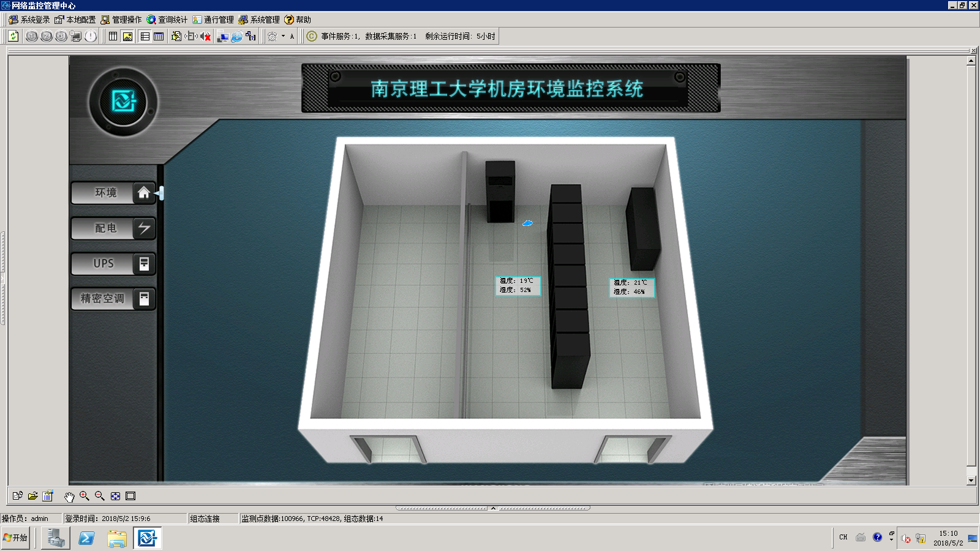The width and height of the screenshot is (980, 551).
Task: Click the new page icon in bottom toolbar
Action: pos(17,496)
